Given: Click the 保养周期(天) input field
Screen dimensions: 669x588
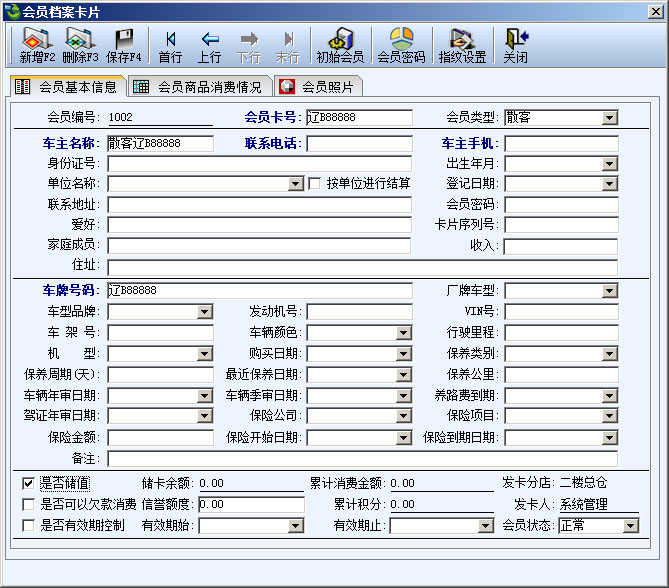Looking at the screenshot, I should [160, 375].
